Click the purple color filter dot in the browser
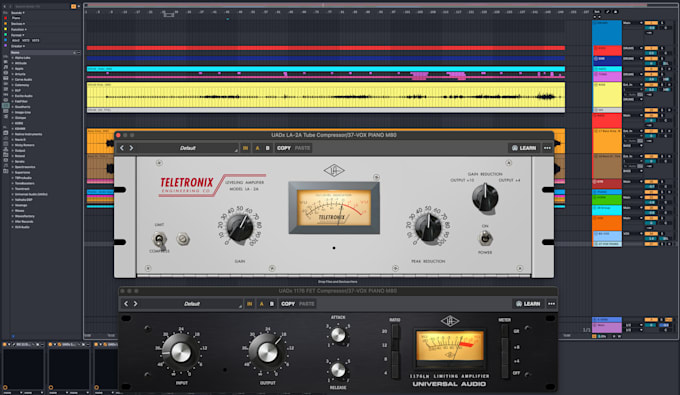The image size is (680, 395). 6,46
